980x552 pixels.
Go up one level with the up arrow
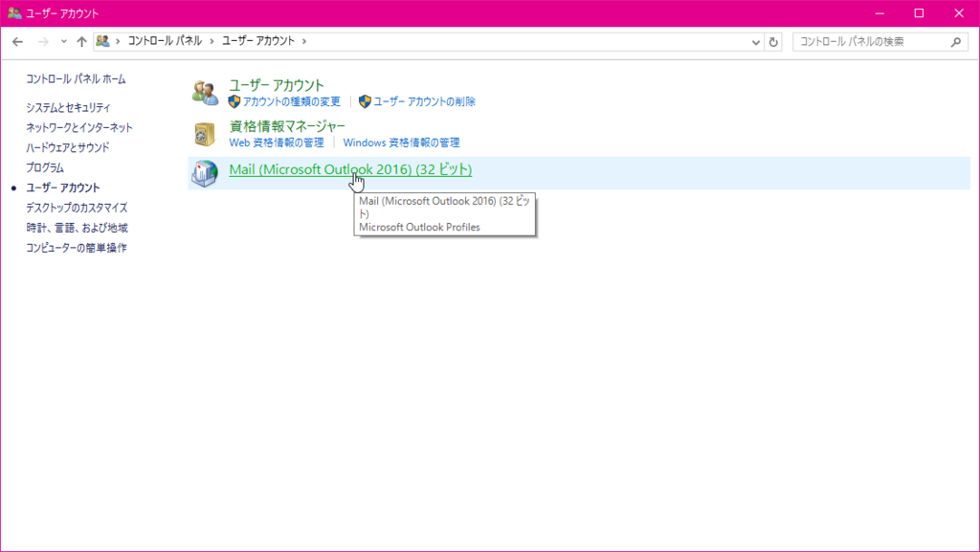(x=82, y=42)
